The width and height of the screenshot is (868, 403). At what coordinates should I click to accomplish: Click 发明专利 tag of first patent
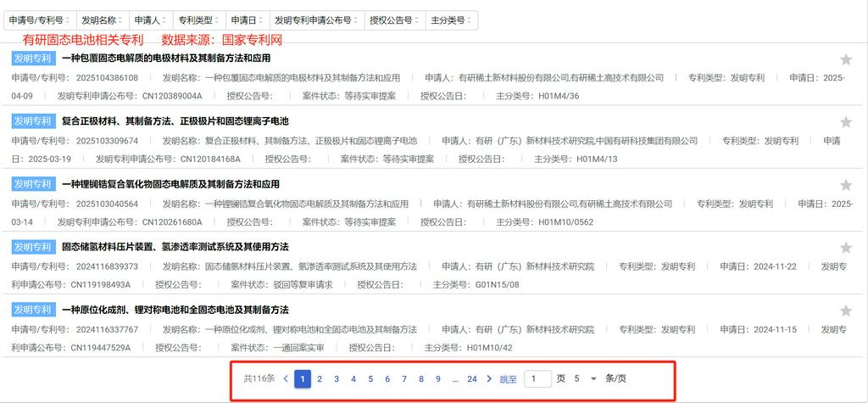[34, 59]
